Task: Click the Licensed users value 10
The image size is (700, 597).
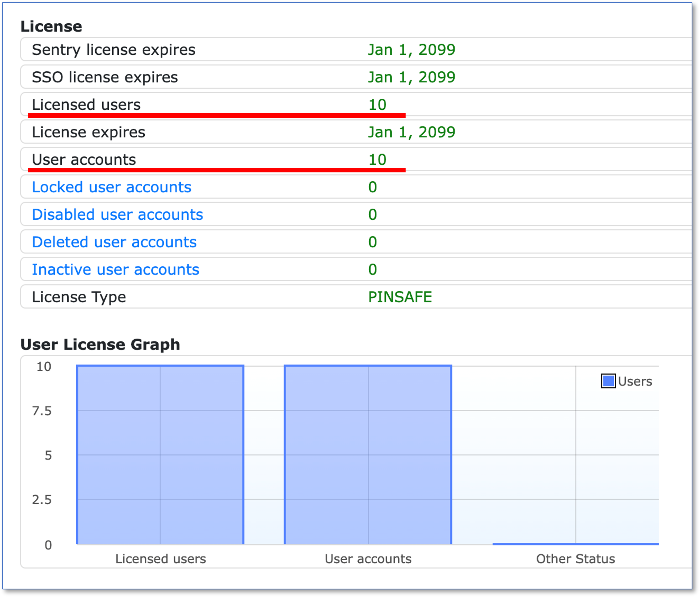Action: tap(377, 105)
